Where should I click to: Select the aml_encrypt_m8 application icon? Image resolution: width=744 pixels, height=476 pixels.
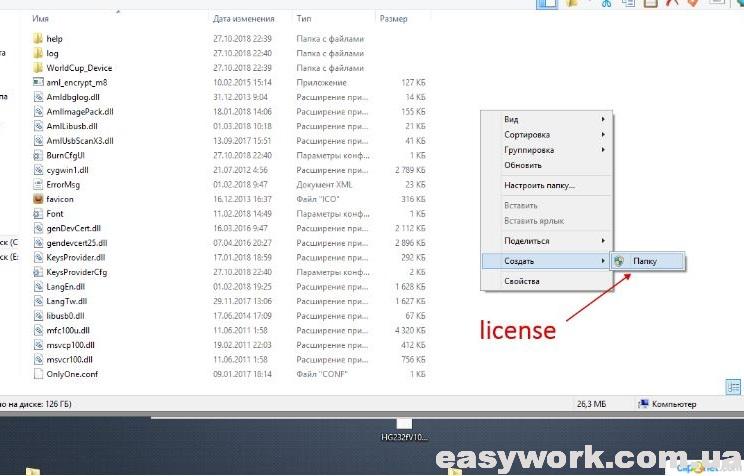[x=38, y=82]
